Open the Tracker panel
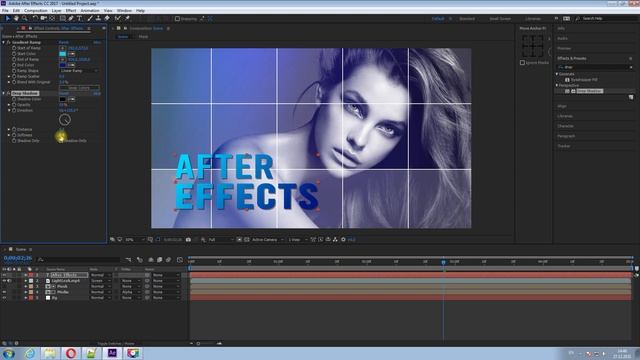Screen dimensions: 640x360 (x=564, y=146)
